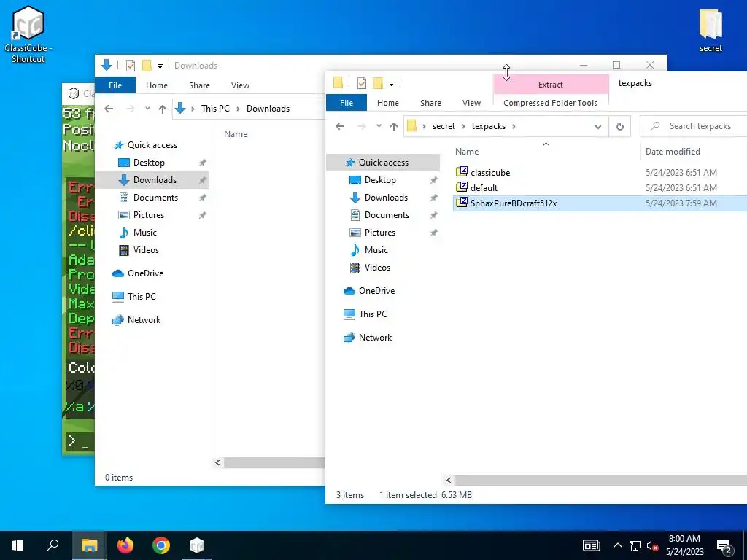Click the Properties quick access icon in texpacks window
Viewport: 747px width, 560px height.
362,83
